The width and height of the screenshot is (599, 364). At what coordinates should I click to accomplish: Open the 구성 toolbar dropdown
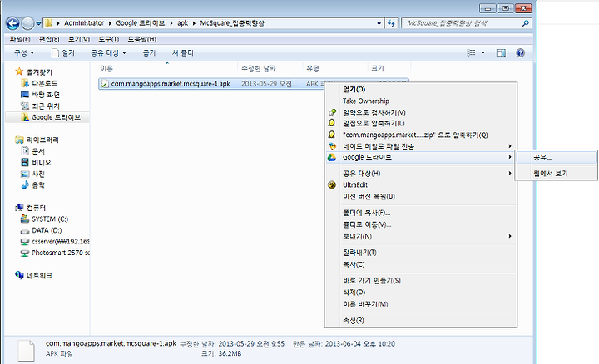(24, 52)
